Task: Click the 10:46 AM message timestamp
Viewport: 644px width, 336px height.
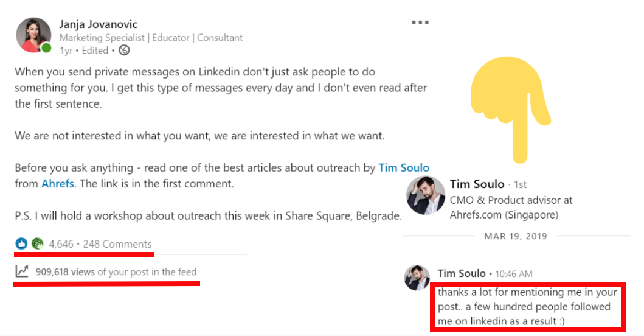Action: pyautogui.click(x=513, y=274)
